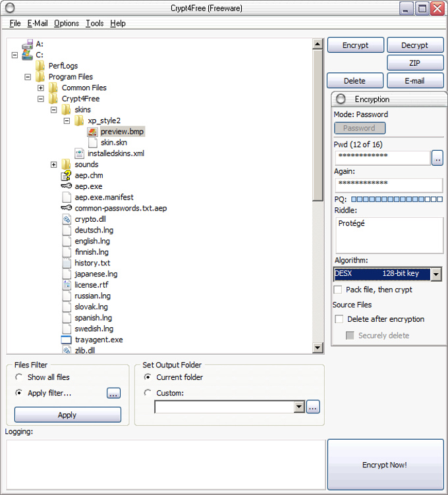Click the preview.bmp image file icon
448x495 pixels.
click(93, 132)
